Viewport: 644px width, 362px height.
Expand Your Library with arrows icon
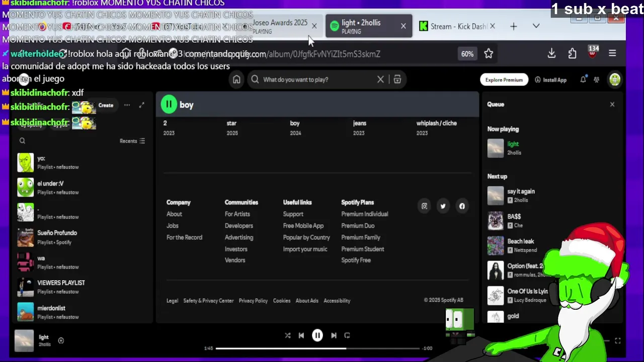(142, 105)
